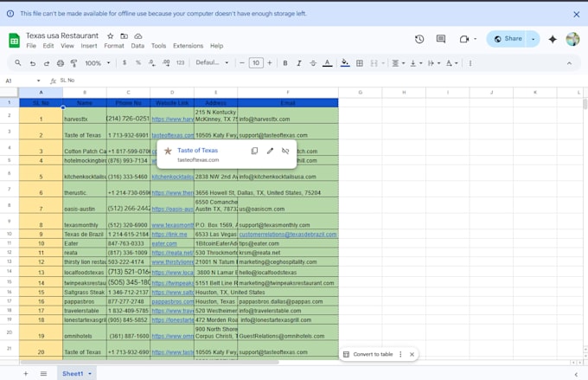This screenshot has width=588, height=380.
Task: Open the Format menu
Action: [114, 46]
